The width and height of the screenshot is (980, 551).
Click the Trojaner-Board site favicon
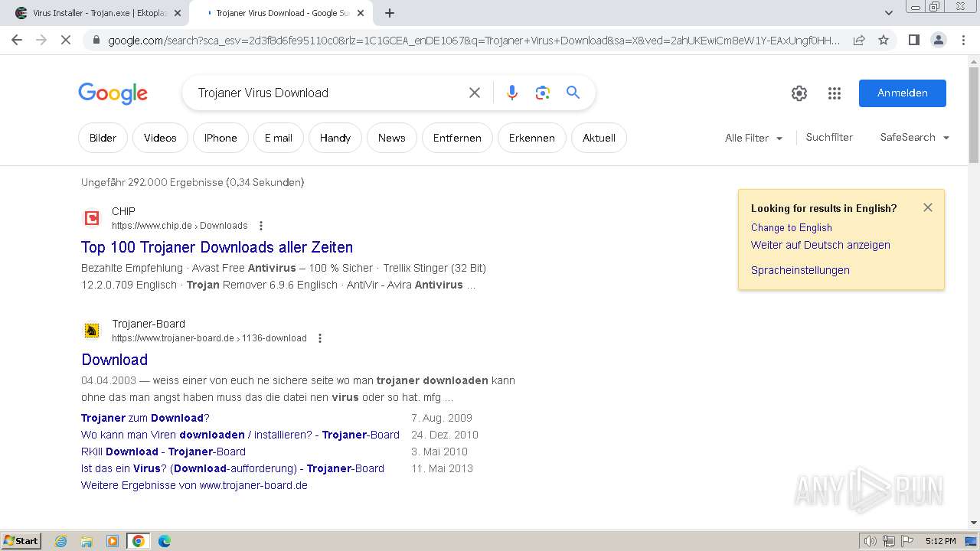(x=92, y=331)
